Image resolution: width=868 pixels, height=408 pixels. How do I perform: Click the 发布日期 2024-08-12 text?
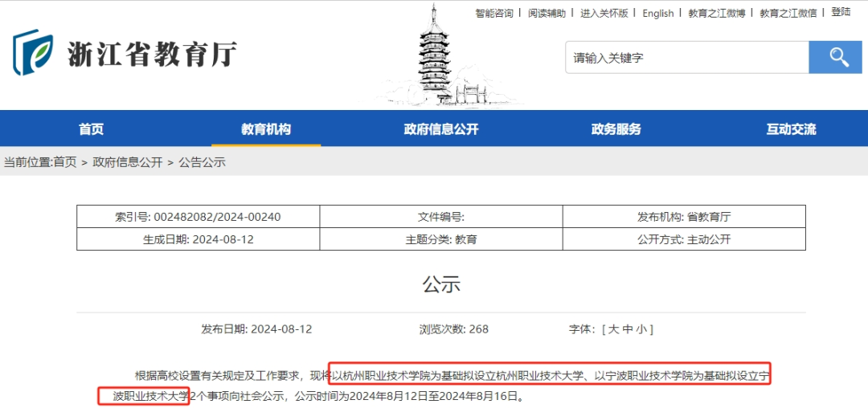pyautogui.click(x=256, y=329)
